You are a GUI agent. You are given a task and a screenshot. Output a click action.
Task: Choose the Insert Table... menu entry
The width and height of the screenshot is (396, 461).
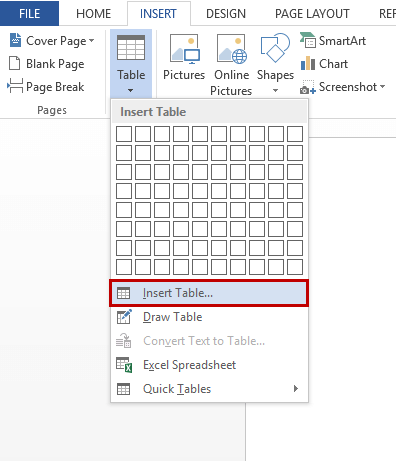coord(209,293)
